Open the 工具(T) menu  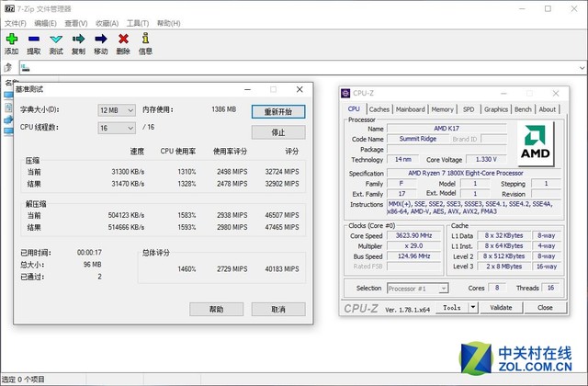(x=138, y=23)
